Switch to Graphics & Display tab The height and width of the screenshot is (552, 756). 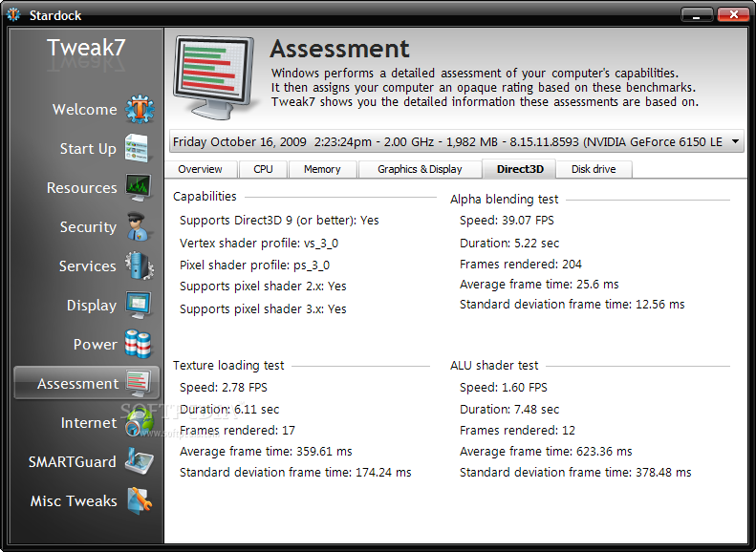coord(420,169)
